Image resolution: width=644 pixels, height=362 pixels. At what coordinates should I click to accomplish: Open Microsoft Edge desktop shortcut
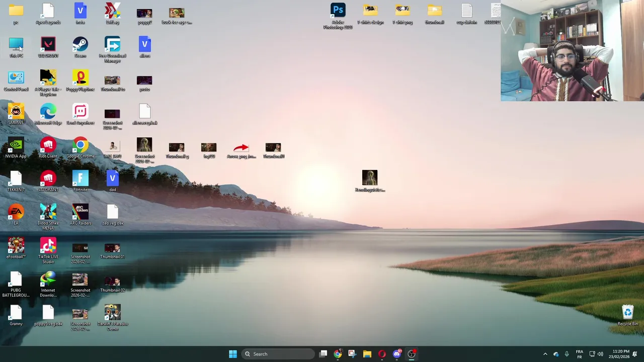coord(48,115)
